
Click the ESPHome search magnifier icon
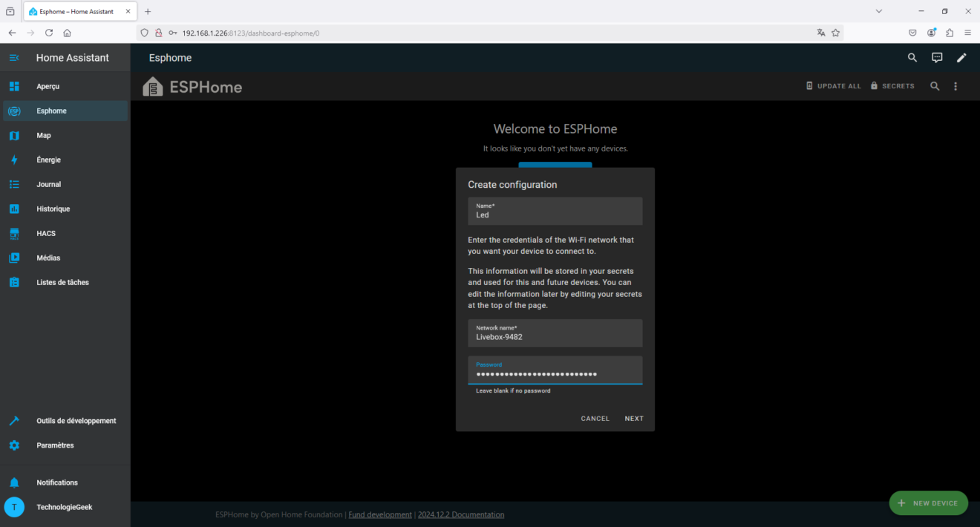coord(935,85)
